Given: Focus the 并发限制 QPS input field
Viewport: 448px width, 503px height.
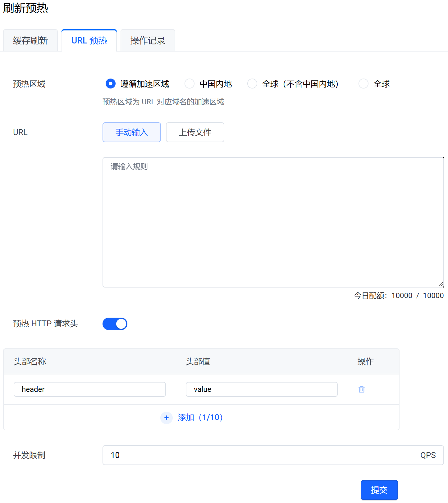Looking at the screenshot, I should point(261,455).
